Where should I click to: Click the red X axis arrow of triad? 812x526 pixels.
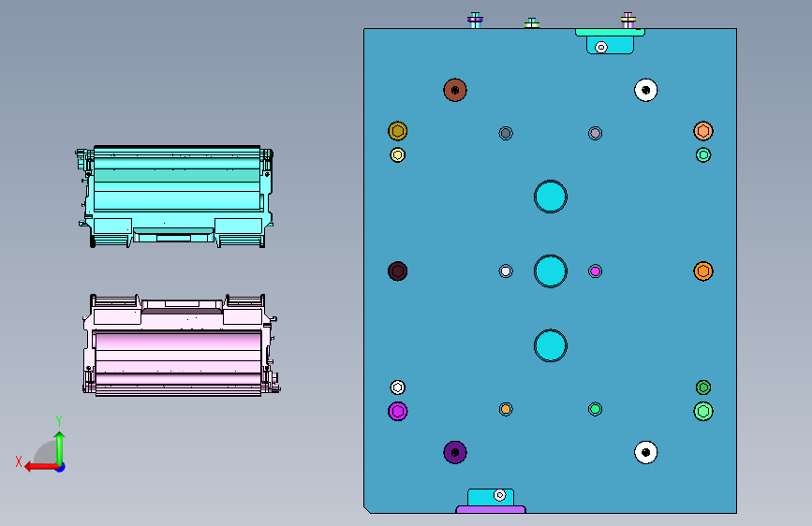pyautogui.click(x=40, y=466)
